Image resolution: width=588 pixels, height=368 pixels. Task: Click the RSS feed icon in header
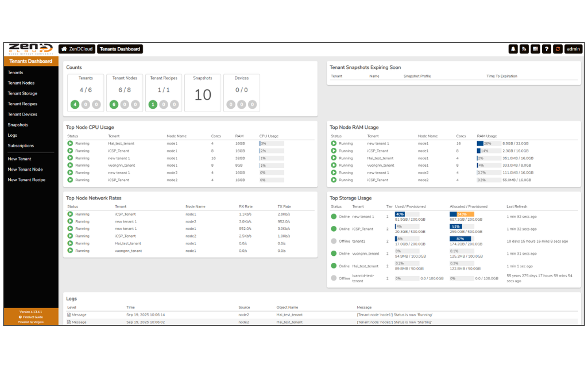pos(524,49)
